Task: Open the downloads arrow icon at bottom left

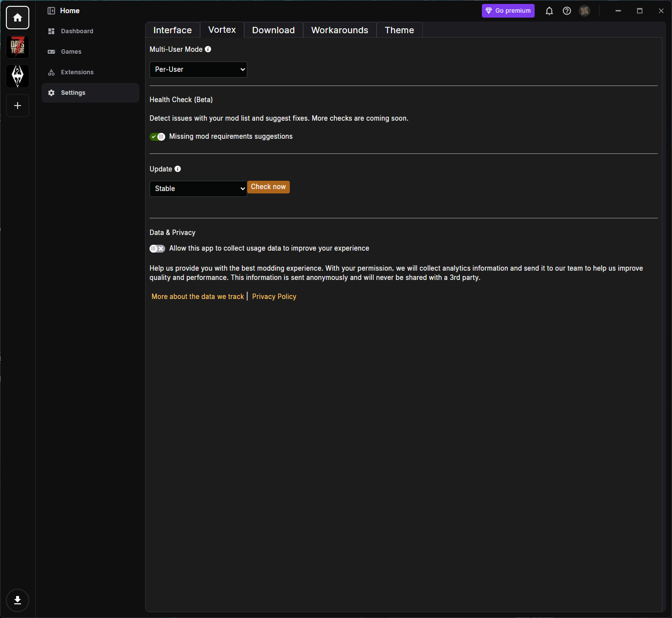Action: tap(18, 600)
